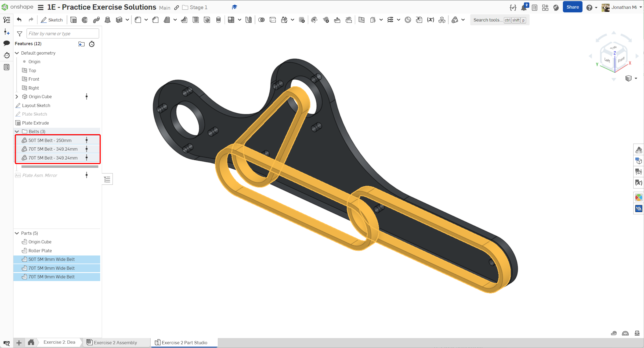Image resolution: width=644 pixels, height=348 pixels.
Task: Click the Measure icon at bottom right
Action: pyautogui.click(x=614, y=333)
